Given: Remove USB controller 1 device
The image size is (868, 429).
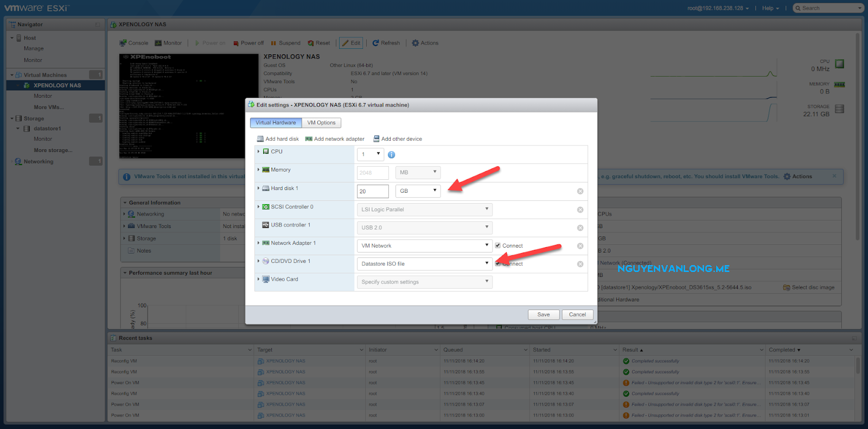Looking at the screenshot, I should point(580,228).
